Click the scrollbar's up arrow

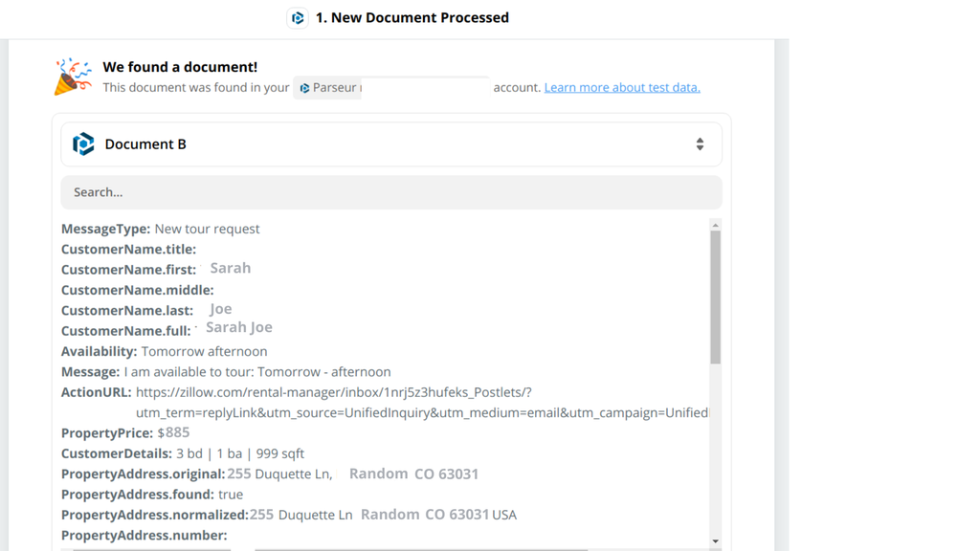[716, 223]
